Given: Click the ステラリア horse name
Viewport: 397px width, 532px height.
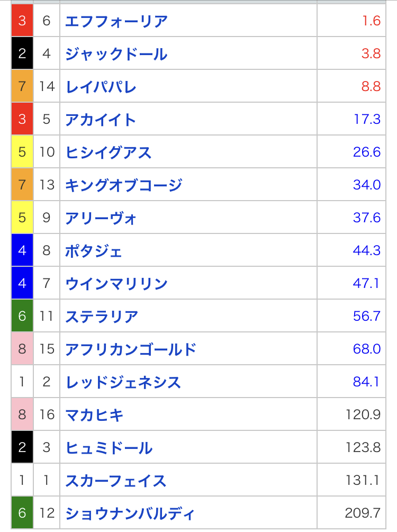Looking at the screenshot, I should (102, 317).
